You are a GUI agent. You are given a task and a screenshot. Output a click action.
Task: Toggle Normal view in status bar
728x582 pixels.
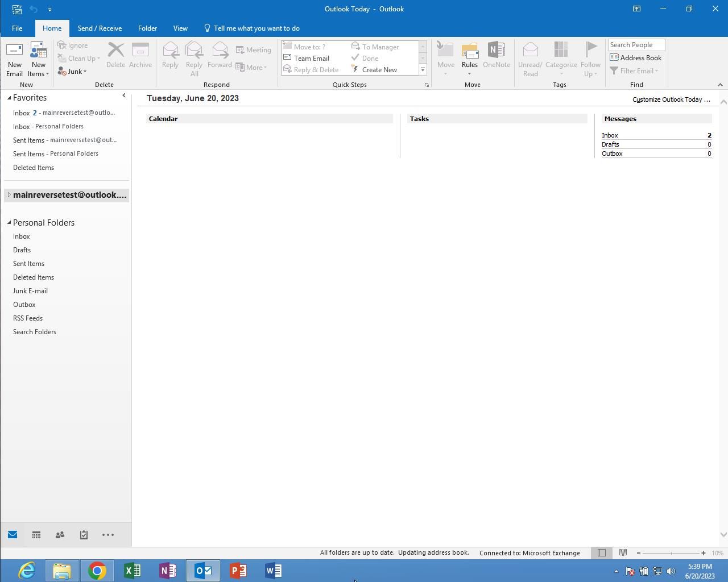[602, 553]
